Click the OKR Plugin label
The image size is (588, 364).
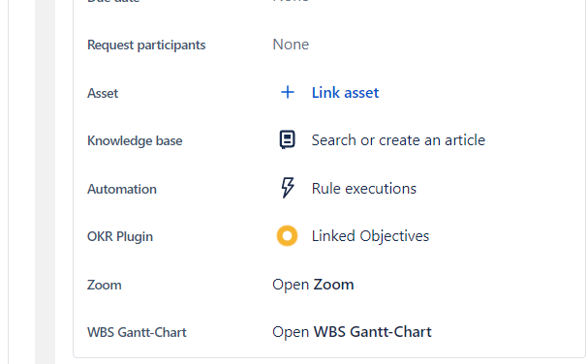120,236
